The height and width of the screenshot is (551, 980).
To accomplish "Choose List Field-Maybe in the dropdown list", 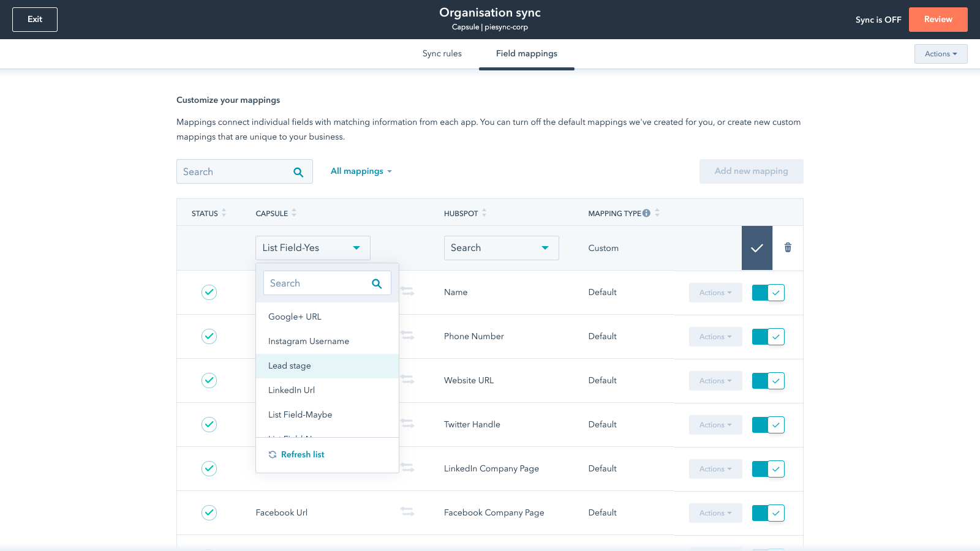I will [300, 414].
